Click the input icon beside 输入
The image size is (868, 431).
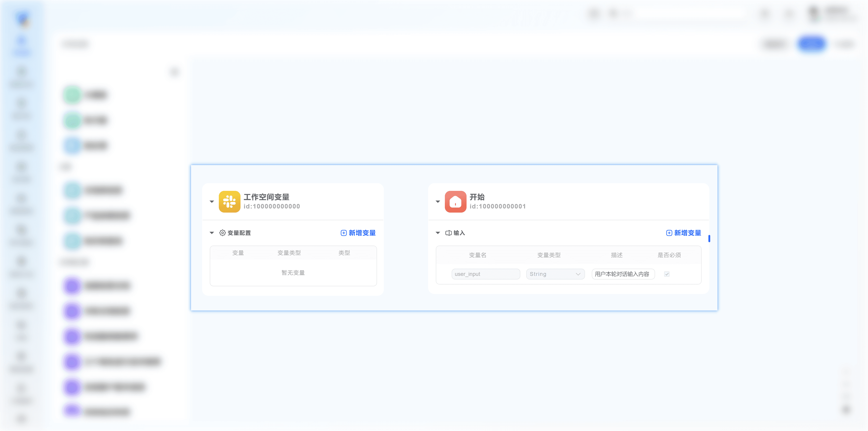pyautogui.click(x=448, y=233)
